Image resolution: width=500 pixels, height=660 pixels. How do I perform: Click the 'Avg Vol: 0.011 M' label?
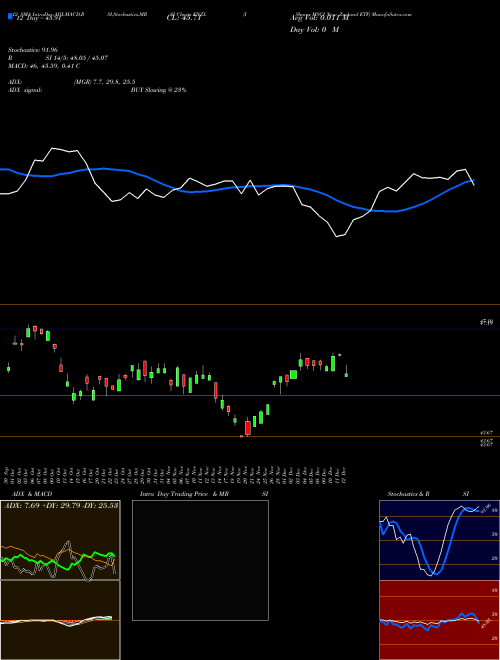(x=319, y=18)
